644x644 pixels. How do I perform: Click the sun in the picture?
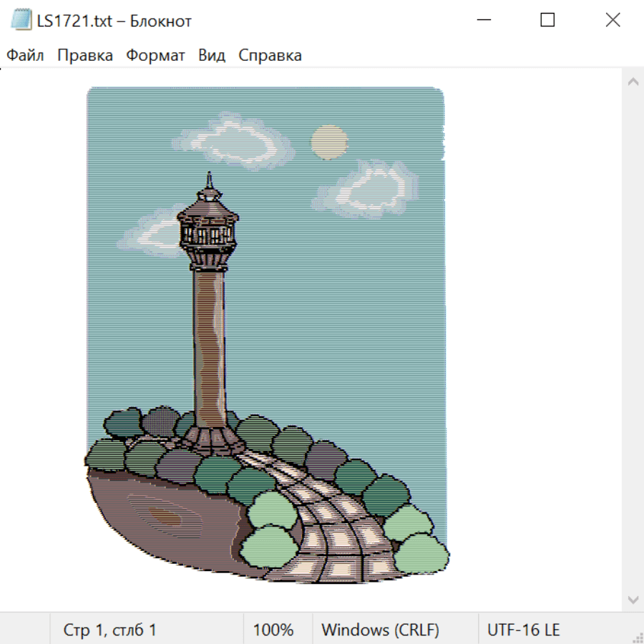pyautogui.click(x=329, y=142)
